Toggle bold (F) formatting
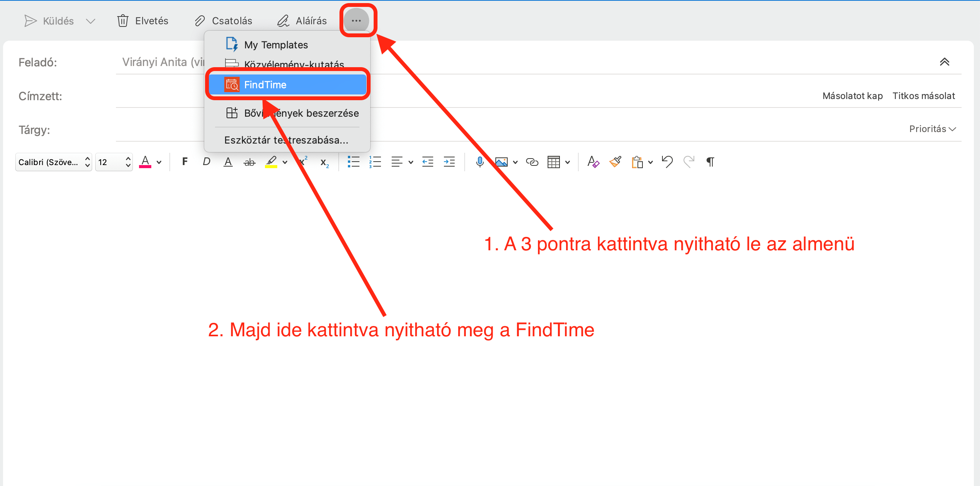 pos(185,162)
